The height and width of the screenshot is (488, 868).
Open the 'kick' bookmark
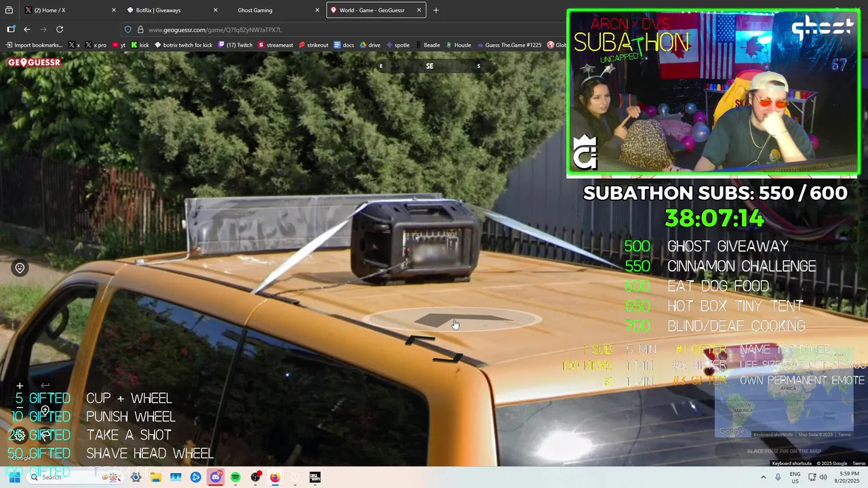[x=140, y=45]
